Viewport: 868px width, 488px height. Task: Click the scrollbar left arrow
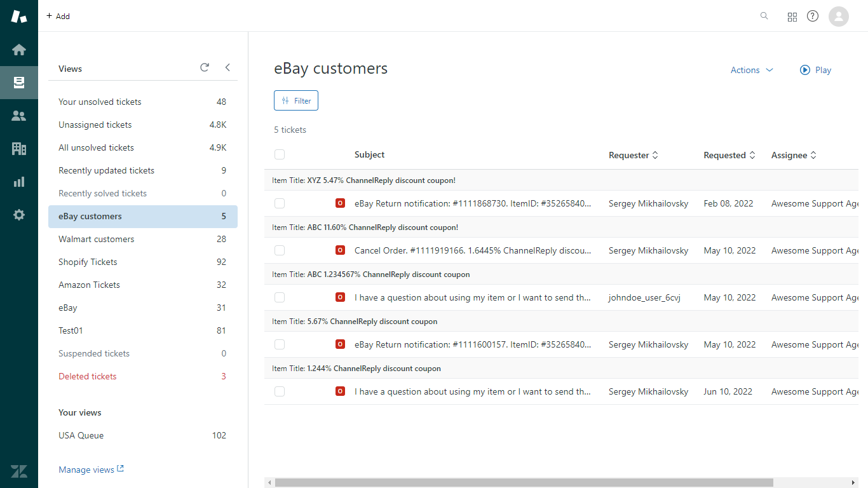pyautogui.click(x=269, y=482)
